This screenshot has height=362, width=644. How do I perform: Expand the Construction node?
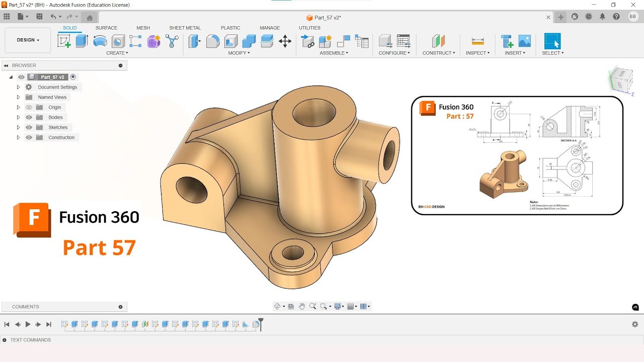[x=18, y=137]
